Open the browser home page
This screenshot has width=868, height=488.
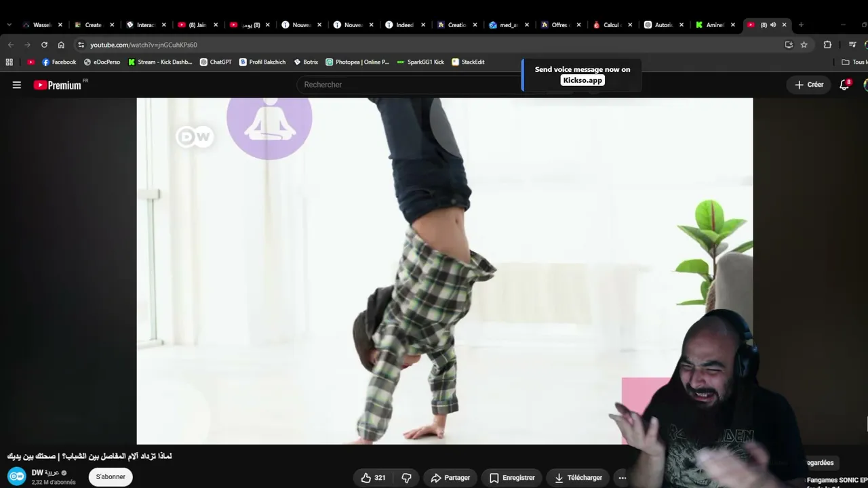tap(61, 45)
